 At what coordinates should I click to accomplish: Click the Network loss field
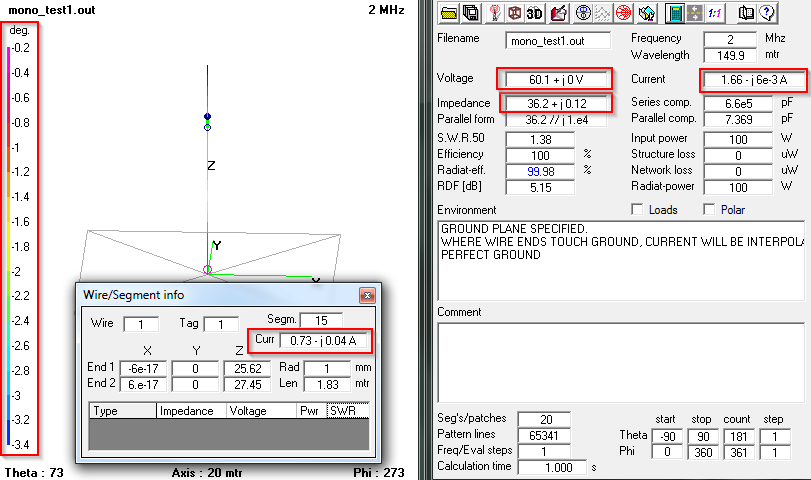pyautogui.click(x=738, y=171)
